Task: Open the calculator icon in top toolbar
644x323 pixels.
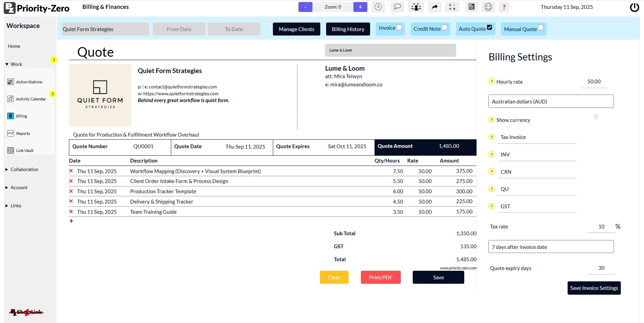Action: coord(471,7)
